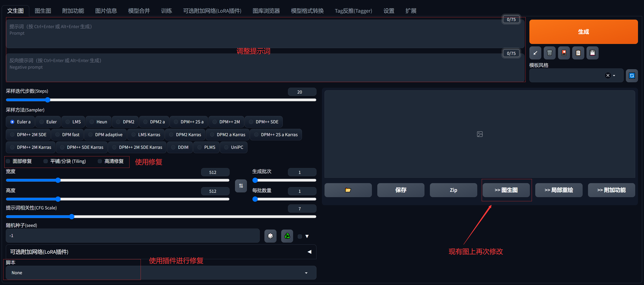
Task: Swap width and height with the arrows icon
Action: tap(241, 186)
